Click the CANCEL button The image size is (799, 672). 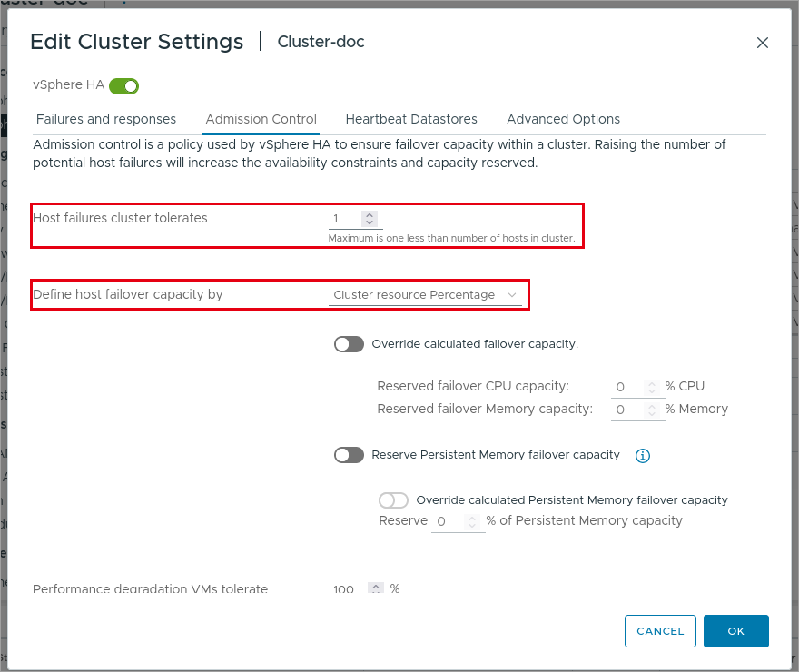coord(660,631)
